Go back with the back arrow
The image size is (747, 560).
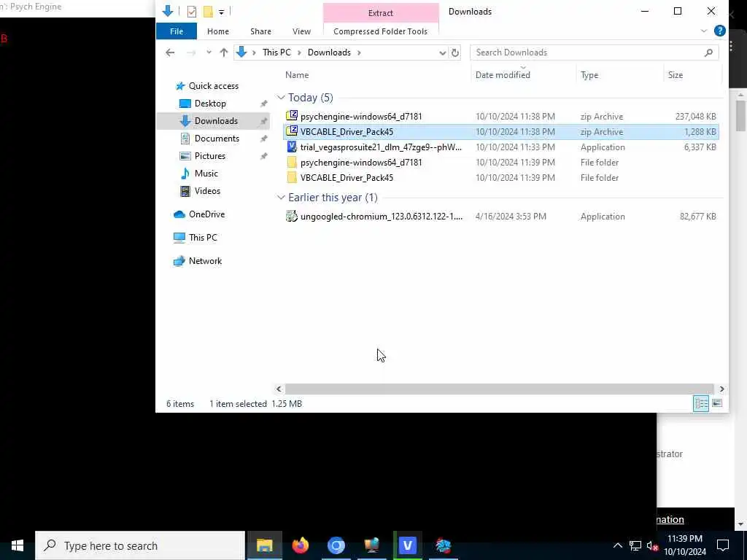170,52
